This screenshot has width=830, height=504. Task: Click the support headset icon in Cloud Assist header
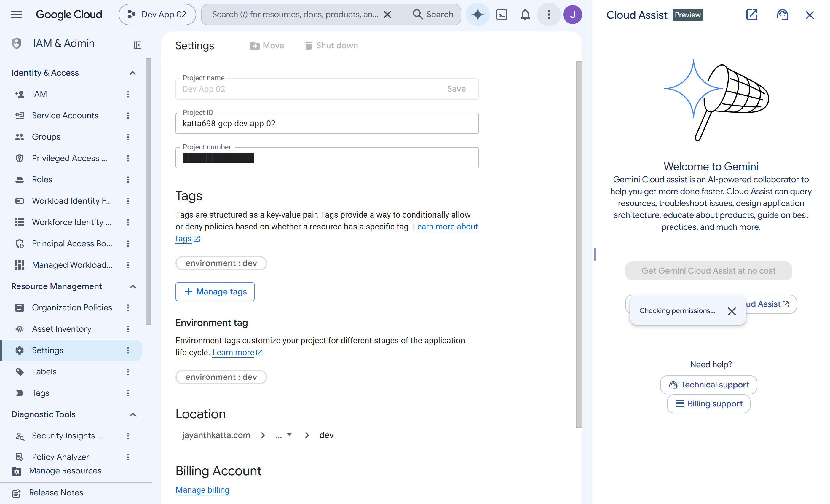pyautogui.click(x=782, y=15)
